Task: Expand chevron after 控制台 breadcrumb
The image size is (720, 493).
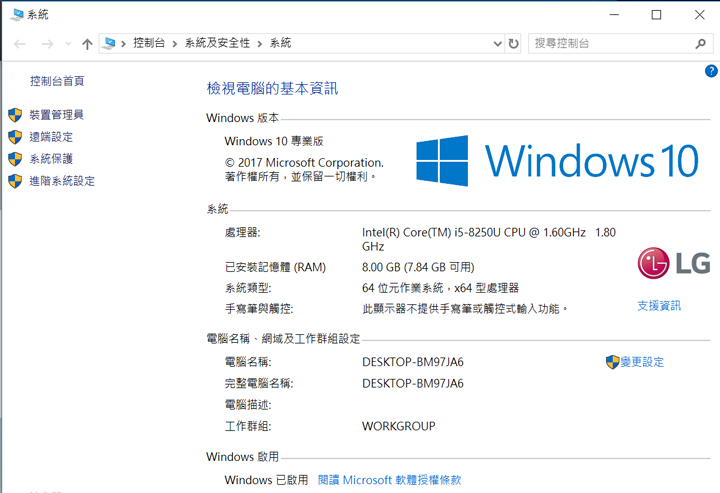Action: coord(174,44)
